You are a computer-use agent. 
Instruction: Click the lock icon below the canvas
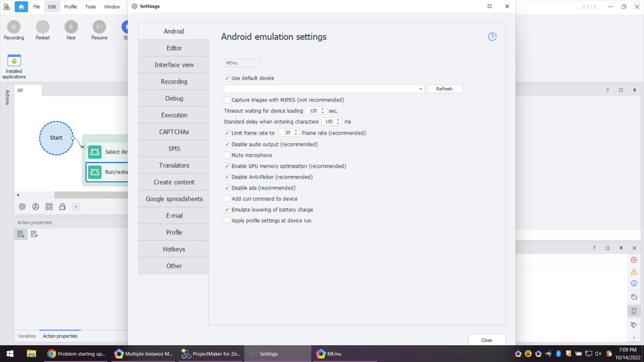coord(62,207)
